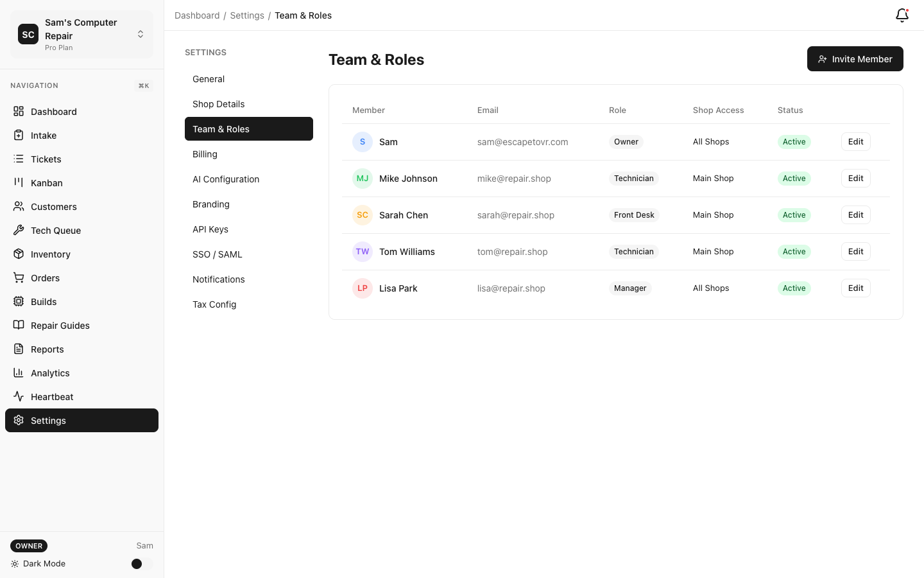Switch to the Billing settings tab
Image resolution: width=924 pixels, height=578 pixels.
click(205, 154)
